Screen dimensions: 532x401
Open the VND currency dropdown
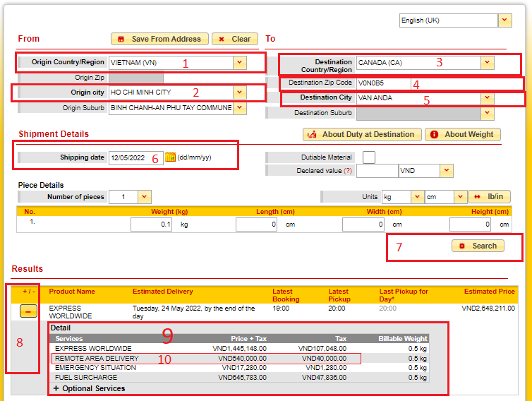coord(445,171)
